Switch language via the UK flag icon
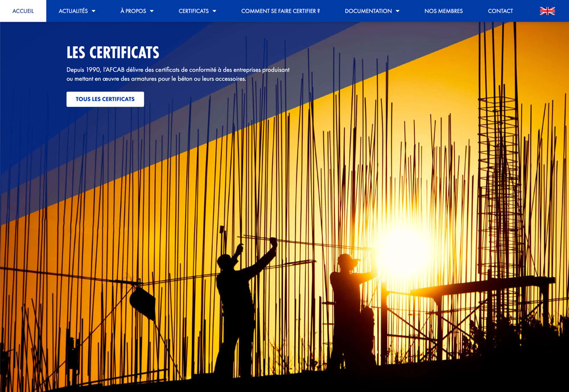569x392 pixels. click(x=547, y=11)
